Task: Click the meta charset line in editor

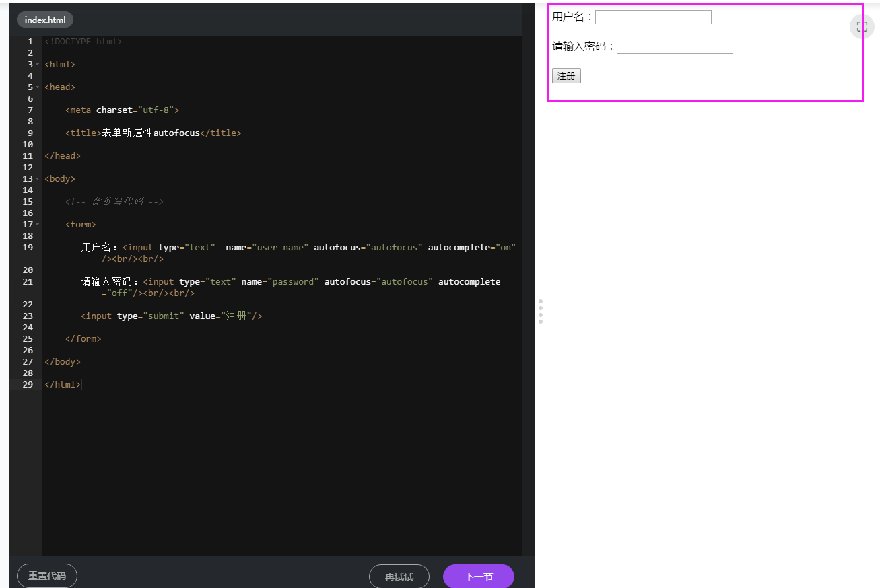Action: coord(122,110)
